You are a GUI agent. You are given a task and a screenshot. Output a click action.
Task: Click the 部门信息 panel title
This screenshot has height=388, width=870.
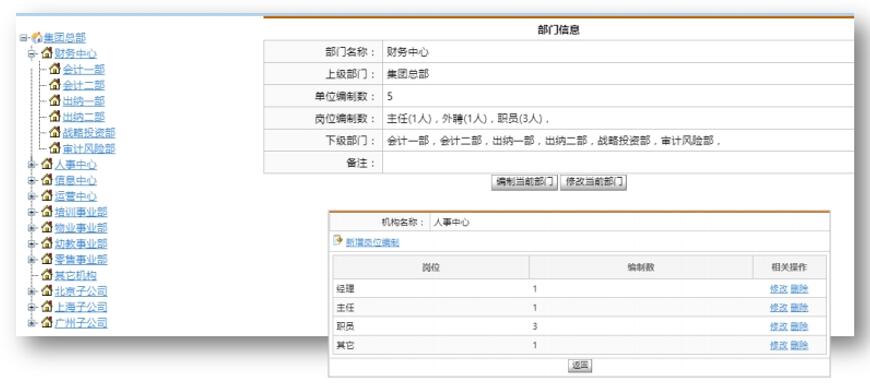pos(558,31)
